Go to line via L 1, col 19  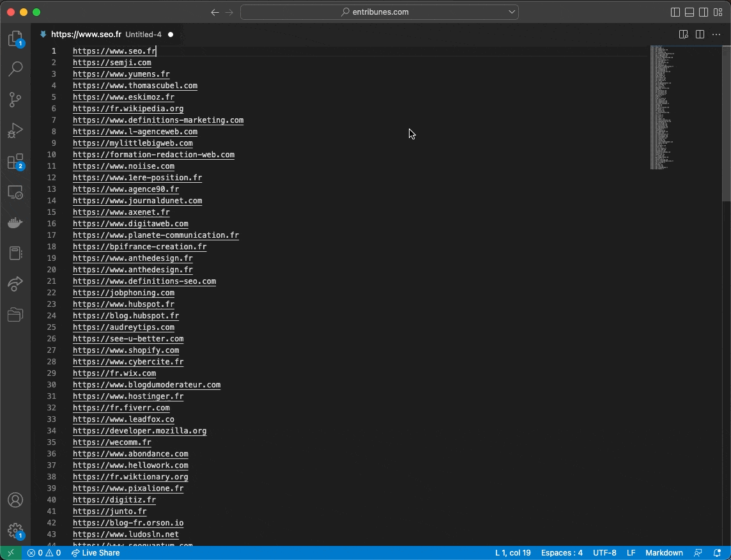point(513,553)
